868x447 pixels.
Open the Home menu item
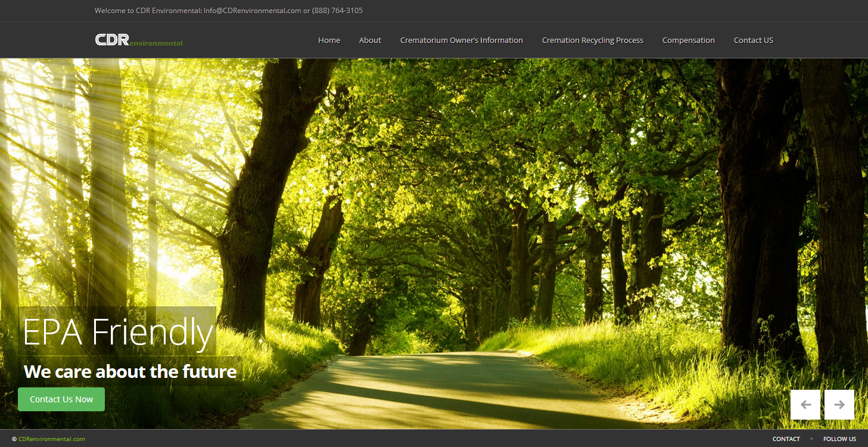(x=329, y=41)
